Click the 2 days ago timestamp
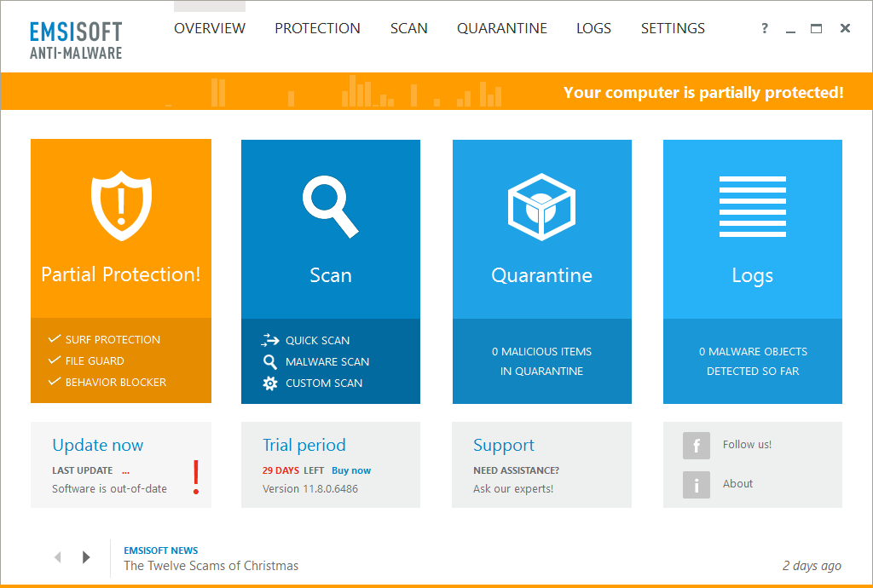The height and width of the screenshot is (588, 873). click(x=812, y=566)
